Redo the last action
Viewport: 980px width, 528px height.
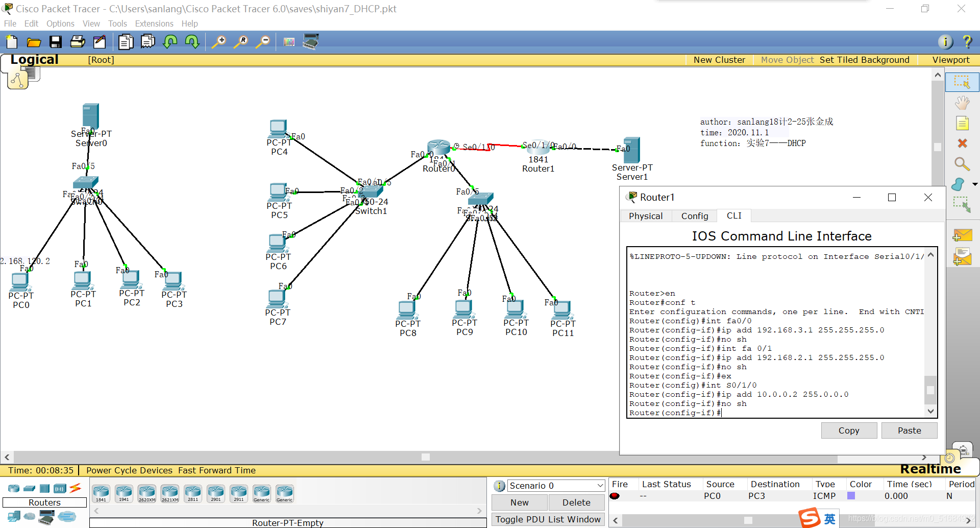(x=192, y=42)
